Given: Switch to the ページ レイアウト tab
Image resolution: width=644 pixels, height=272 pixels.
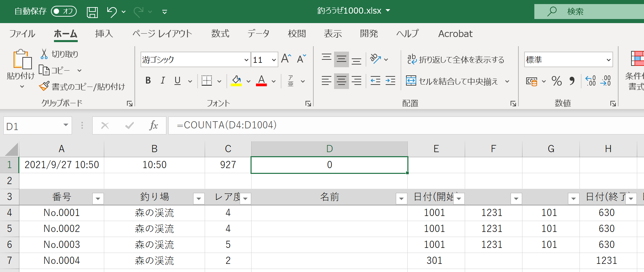Looking at the screenshot, I should (x=162, y=34).
